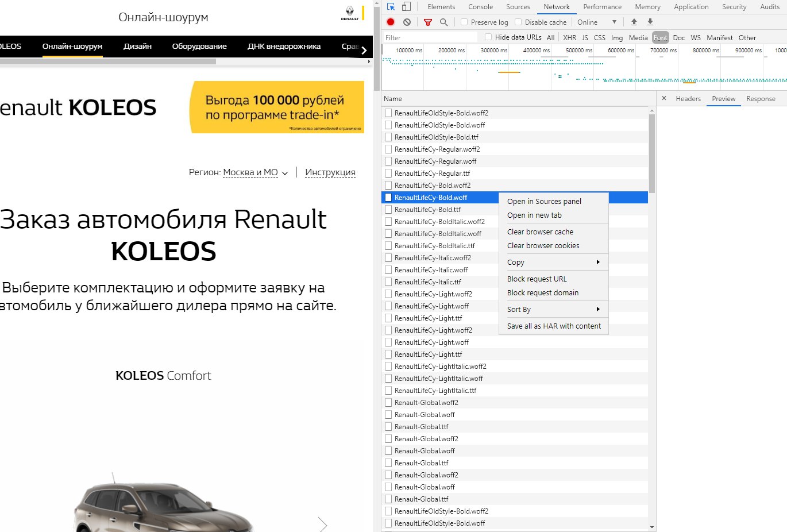Viewport: 787px width, 532px height.
Task: Click file icon of RenaultLifeCy-Bold.ttf
Action: pyautogui.click(x=388, y=210)
